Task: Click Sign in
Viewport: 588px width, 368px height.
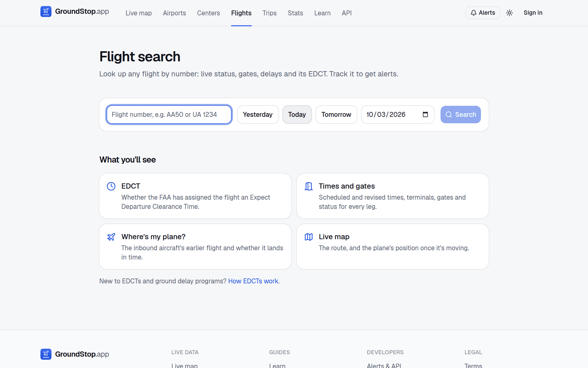Action: tap(533, 13)
